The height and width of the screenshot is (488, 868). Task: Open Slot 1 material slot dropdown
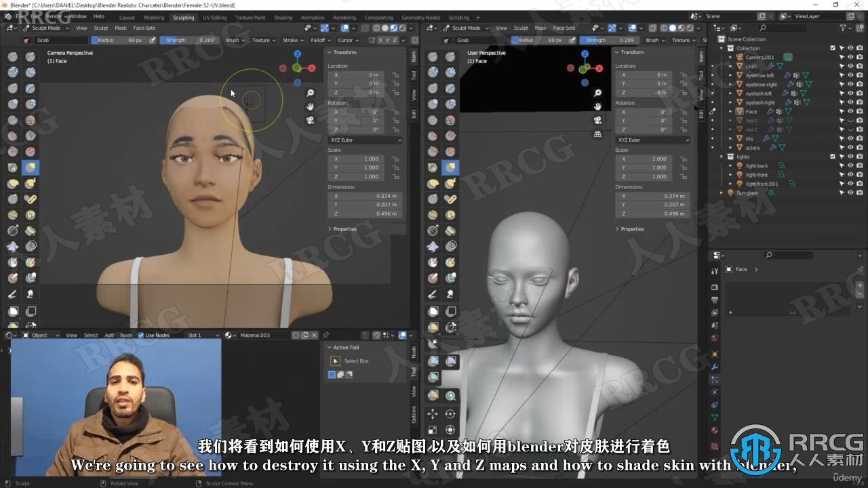[202, 335]
